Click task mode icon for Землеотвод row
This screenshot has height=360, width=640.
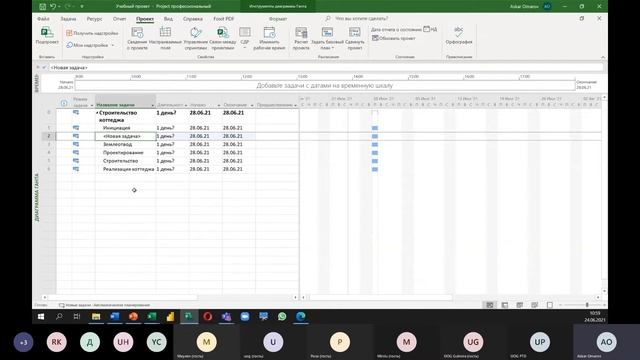pyautogui.click(x=76, y=144)
